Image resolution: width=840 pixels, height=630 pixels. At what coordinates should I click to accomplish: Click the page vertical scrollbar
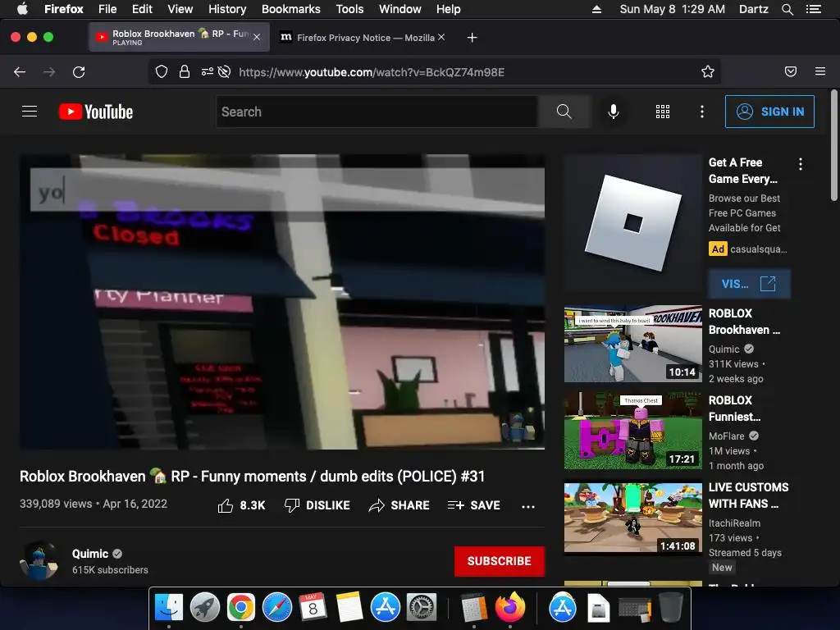tap(833, 146)
